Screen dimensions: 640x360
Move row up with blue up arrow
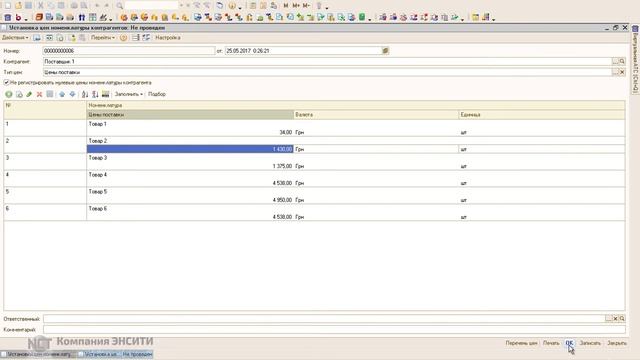(62, 94)
